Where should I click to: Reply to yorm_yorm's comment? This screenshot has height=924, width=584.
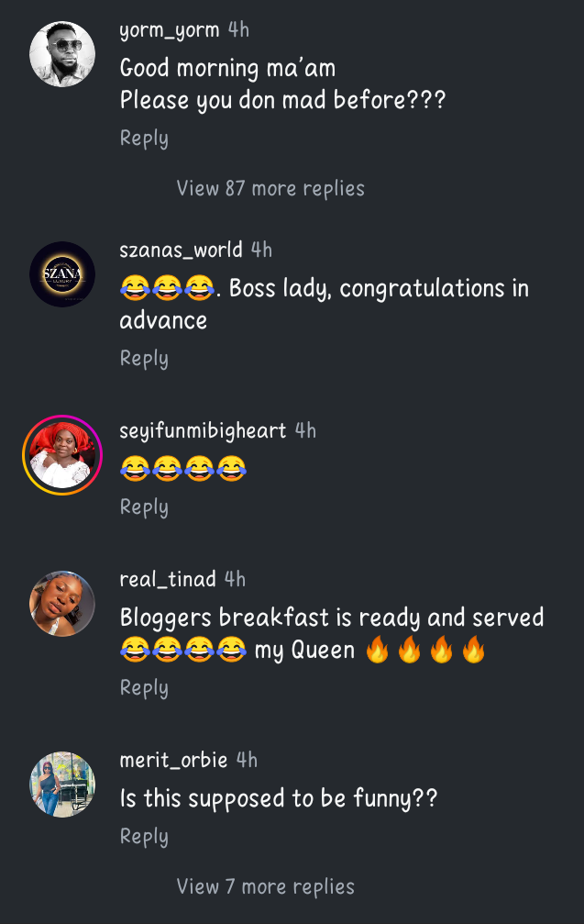[144, 139]
